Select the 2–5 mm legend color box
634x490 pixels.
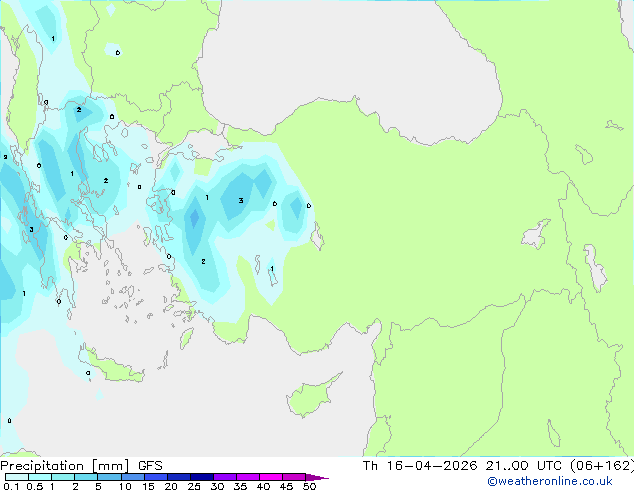point(86,477)
